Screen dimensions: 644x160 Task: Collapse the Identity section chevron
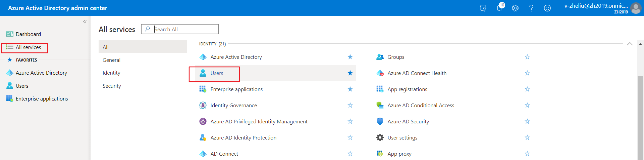630,44
